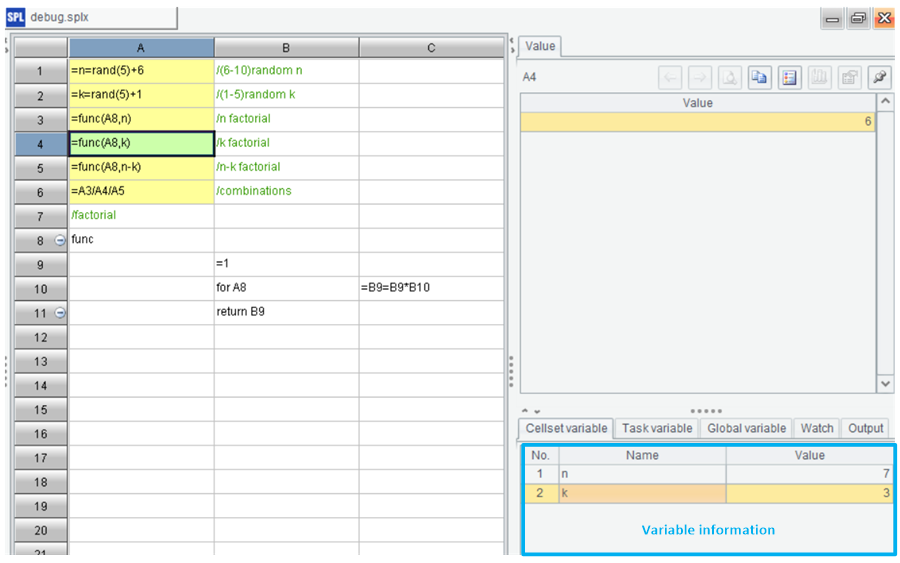
Task: Click the magnifier view icon in Value toolbar
Action: 730,77
